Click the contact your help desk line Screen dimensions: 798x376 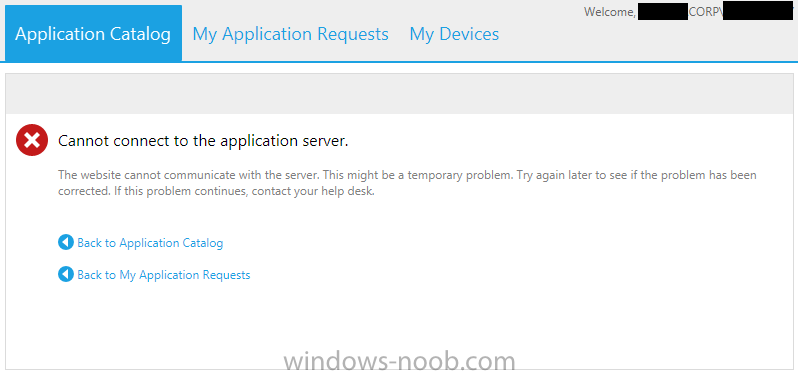(x=216, y=193)
